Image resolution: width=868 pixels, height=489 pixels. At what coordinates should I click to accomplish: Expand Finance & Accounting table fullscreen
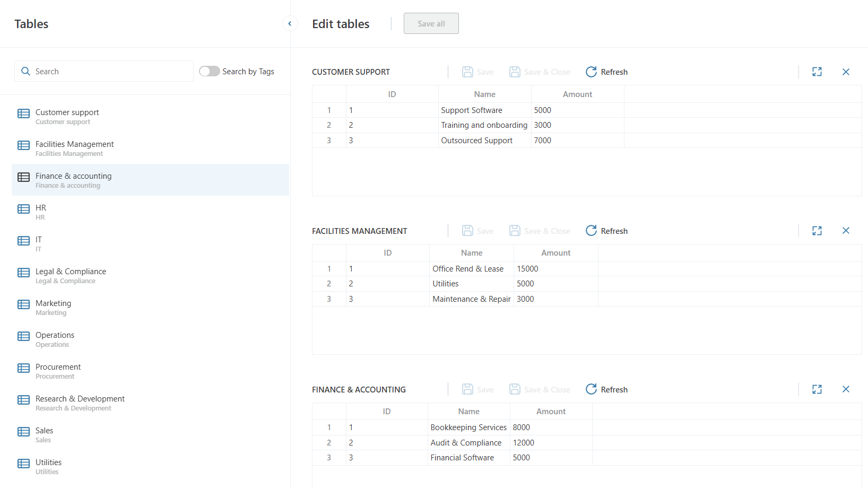(x=817, y=389)
